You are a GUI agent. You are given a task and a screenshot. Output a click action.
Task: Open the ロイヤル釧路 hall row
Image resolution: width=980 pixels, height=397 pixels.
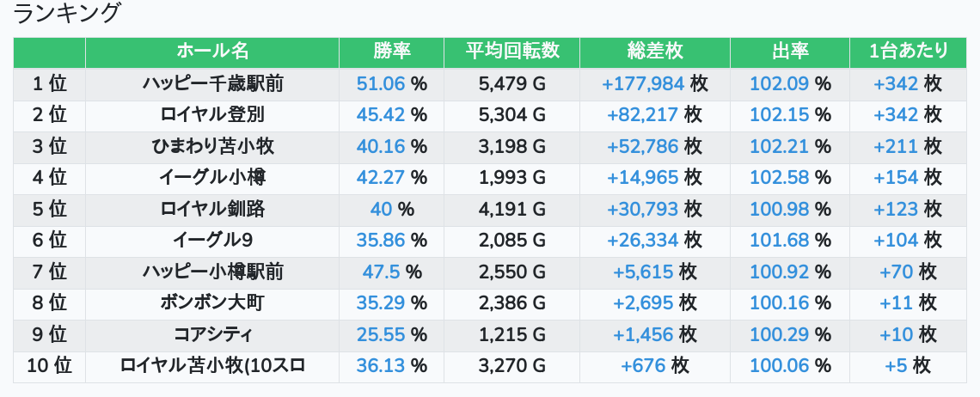[212, 209]
